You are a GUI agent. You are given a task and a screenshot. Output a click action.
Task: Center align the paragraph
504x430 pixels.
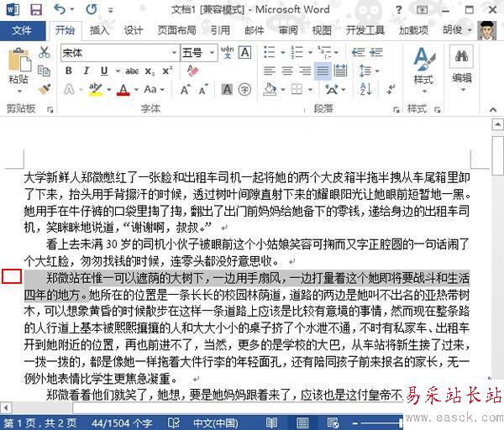287,71
